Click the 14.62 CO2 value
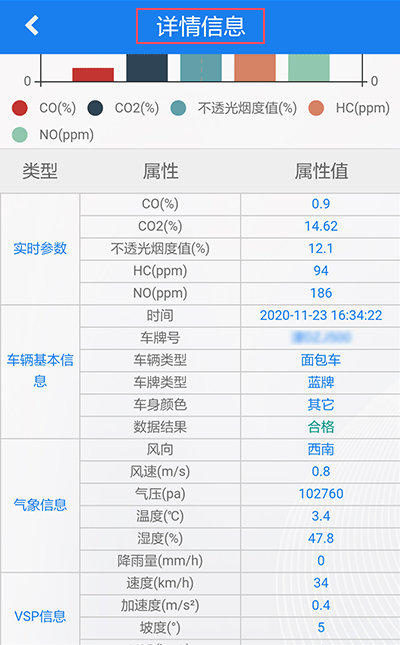The image size is (400, 645). click(x=321, y=226)
